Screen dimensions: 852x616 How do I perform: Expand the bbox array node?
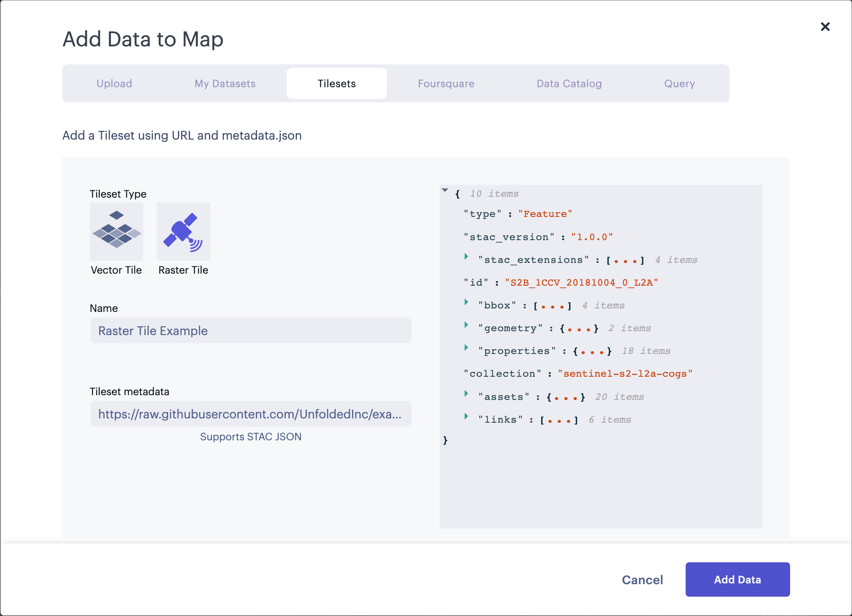(x=466, y=302)
